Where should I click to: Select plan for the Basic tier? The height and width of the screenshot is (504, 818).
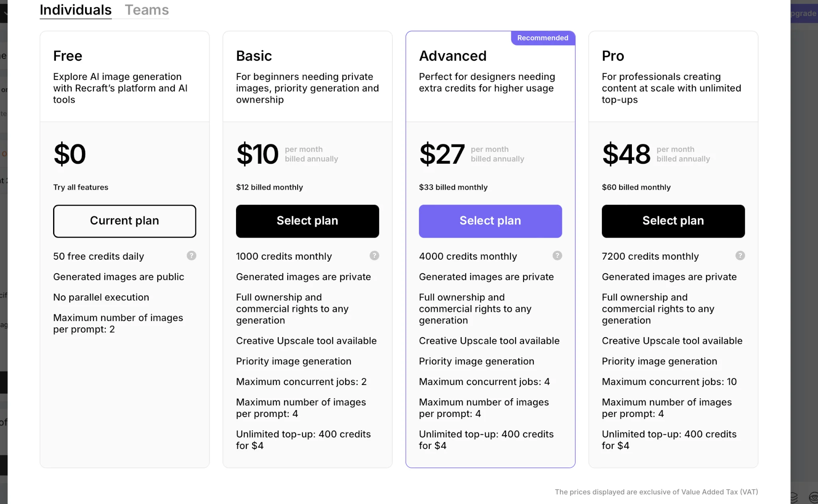point(307,221)
